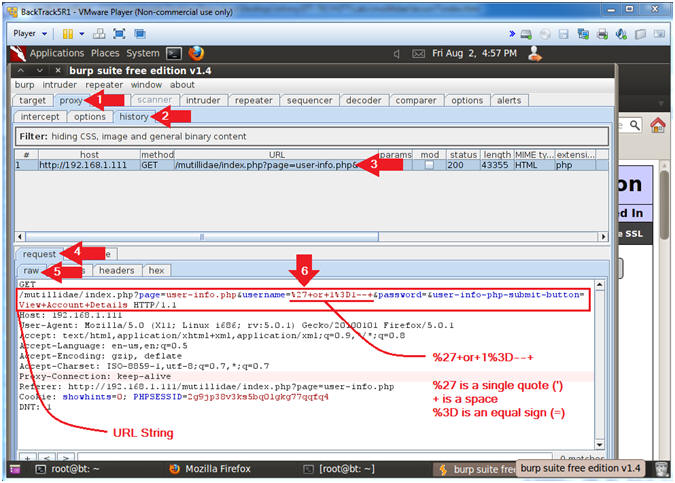
Task: Enter VMware full screen mode icon
Action: click(x=119, y=34)
